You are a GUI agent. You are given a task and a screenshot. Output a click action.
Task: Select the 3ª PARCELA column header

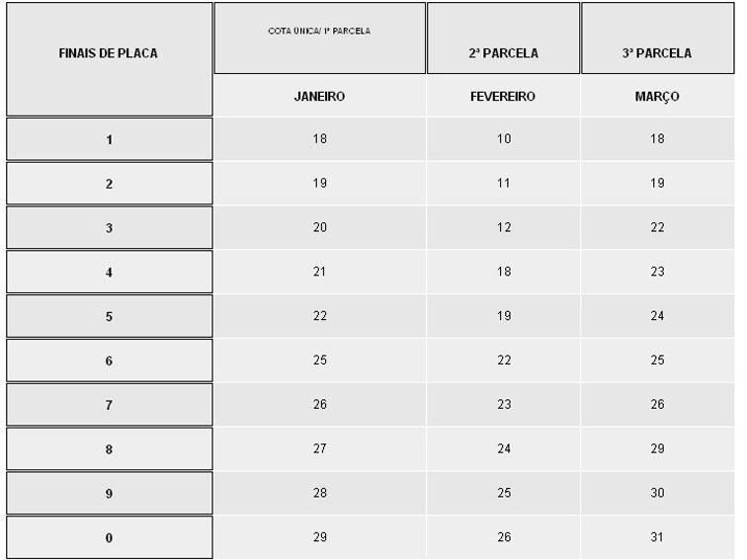(656, 53)
